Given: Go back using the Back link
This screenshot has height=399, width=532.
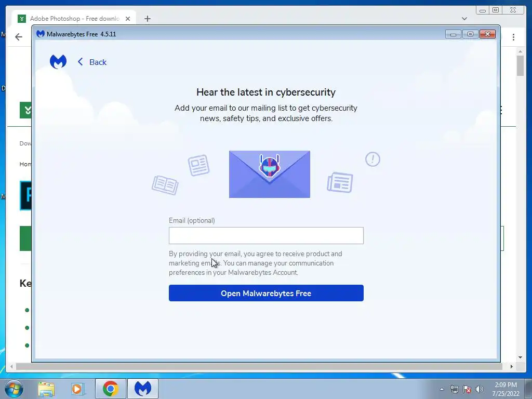Looking at the screenshot, I should pos(92,62).
